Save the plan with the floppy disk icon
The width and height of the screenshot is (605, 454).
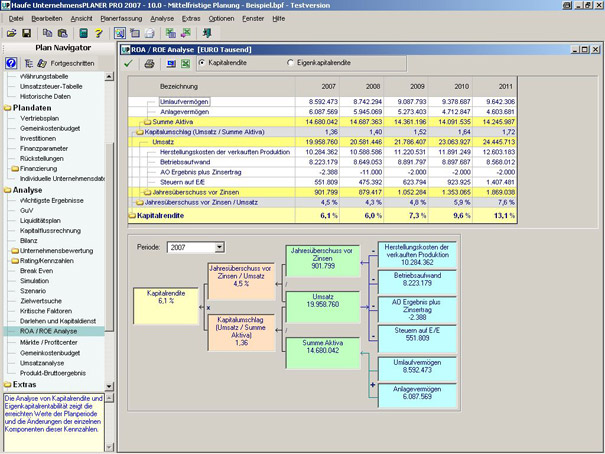pos(27,33)
